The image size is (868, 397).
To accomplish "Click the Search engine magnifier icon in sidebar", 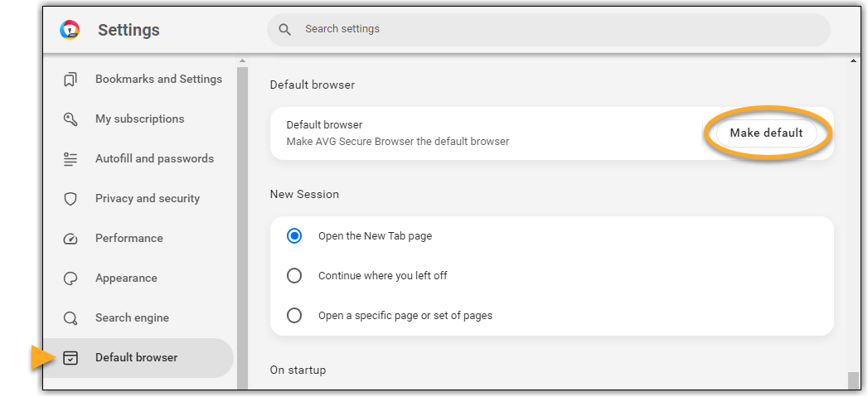I will click(70, 318).
